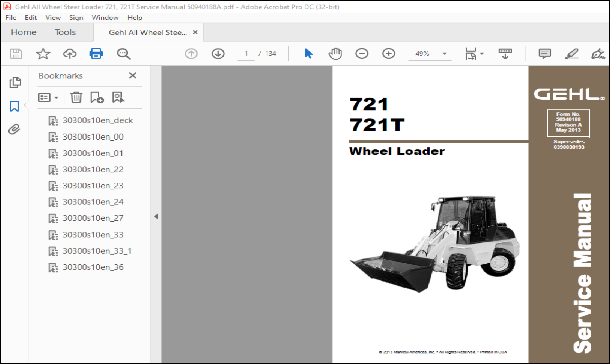610x364 pixels.
Task: Upload the file to Document Cloud
Action: (x=69, y=54)
